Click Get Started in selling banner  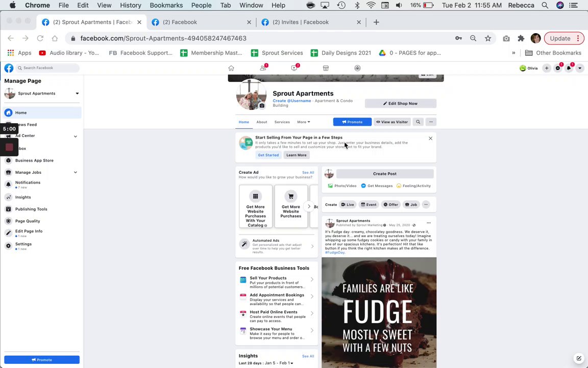[268, 155]
